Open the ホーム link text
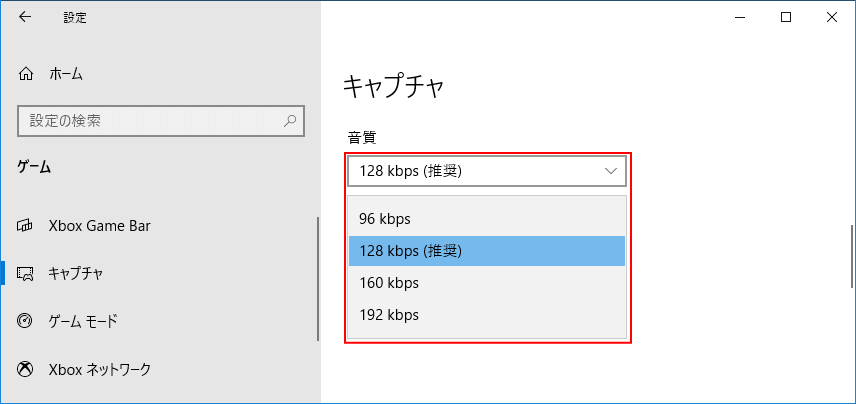Screen dimensions: 856x404 [x=66, y=74]
